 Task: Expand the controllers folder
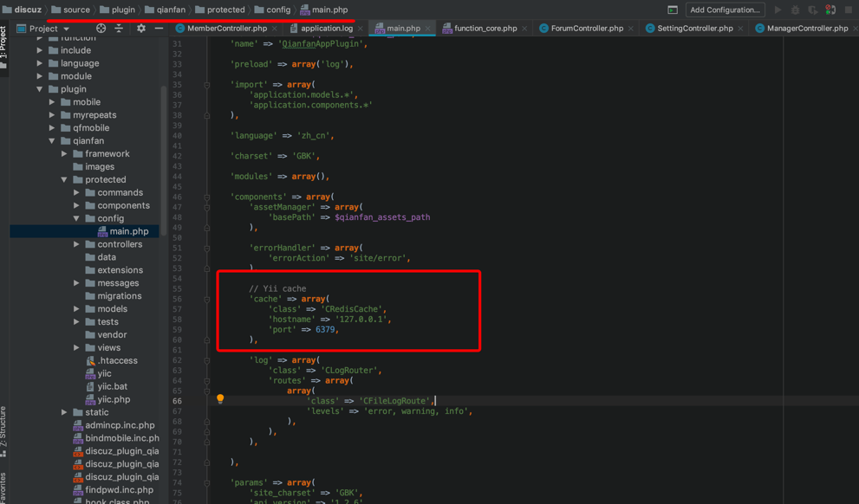point(76,244)
